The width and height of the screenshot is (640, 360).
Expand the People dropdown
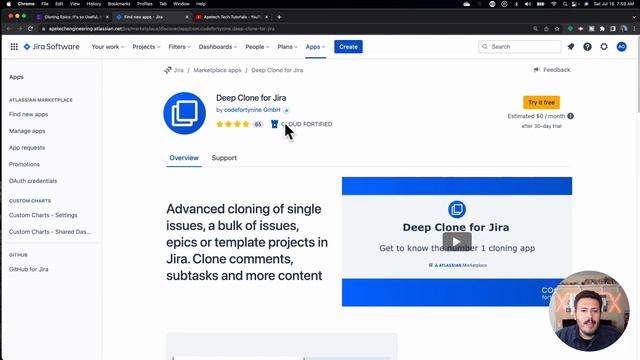click(x=257, y=47)
